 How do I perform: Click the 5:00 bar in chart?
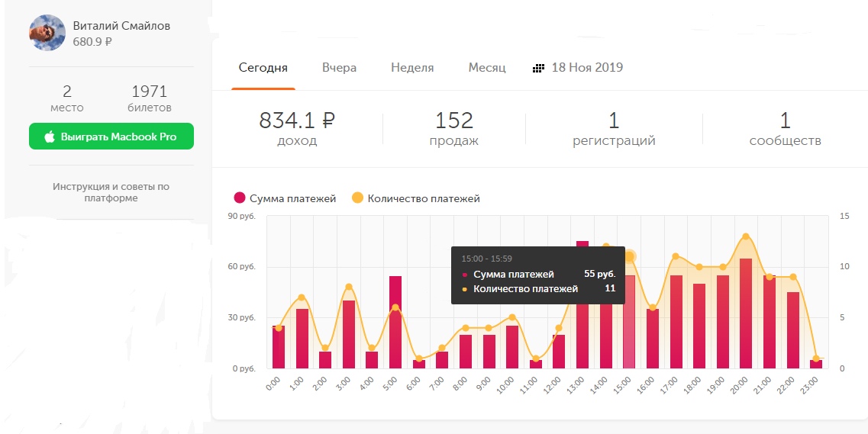[395, 322]
